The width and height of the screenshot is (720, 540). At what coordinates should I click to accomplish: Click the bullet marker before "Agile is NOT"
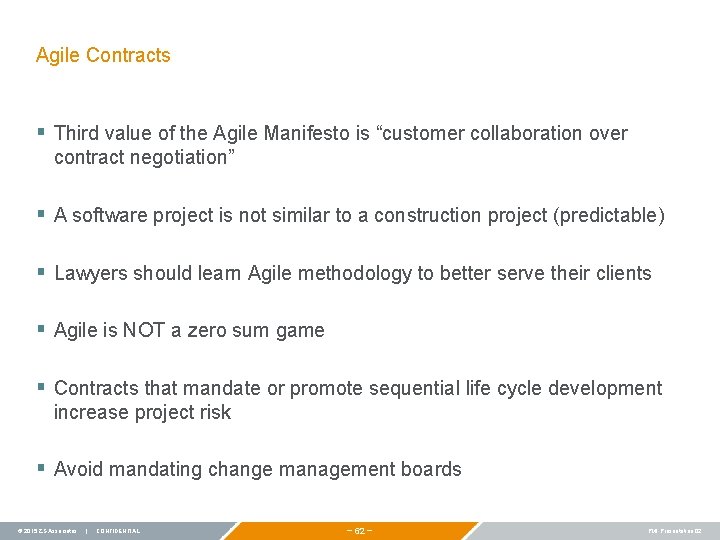[40, 330]
